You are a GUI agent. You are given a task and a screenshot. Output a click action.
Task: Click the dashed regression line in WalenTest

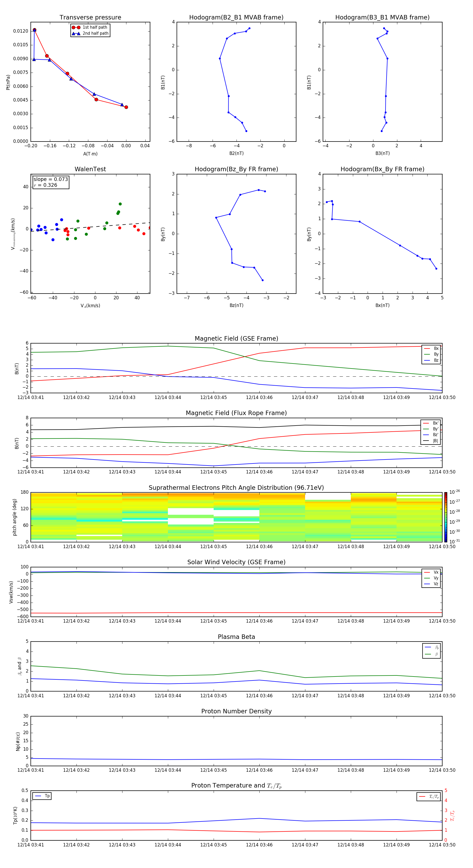(90, 226)
